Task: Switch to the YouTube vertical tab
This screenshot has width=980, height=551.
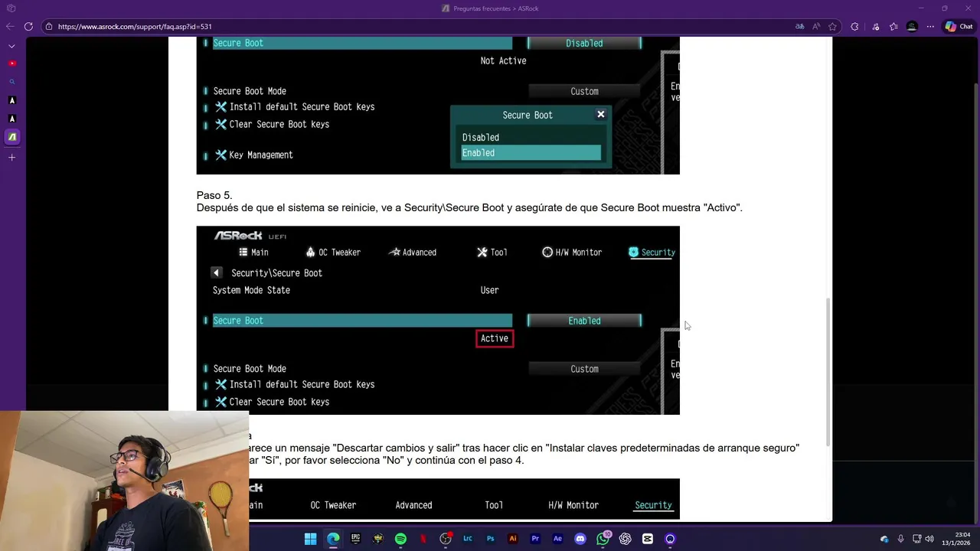Action: tap(11, 64)
